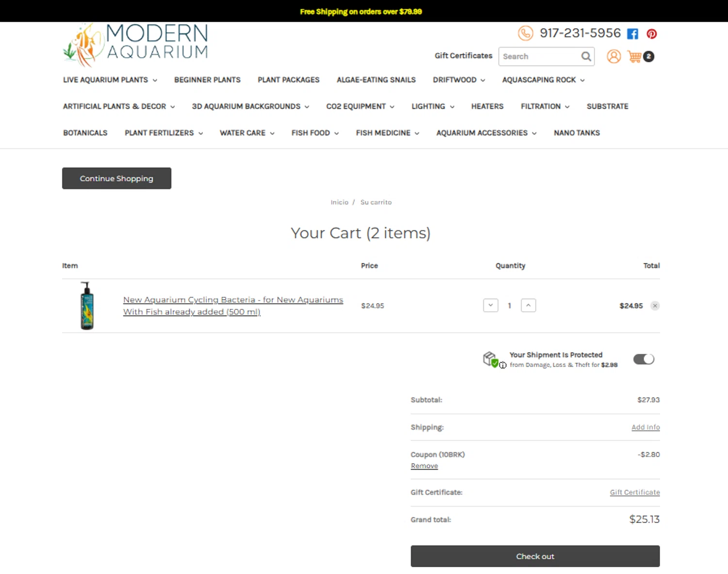
Task: Open the Heaters menu item
Action: pyautogui.click(x=487, y=106)
